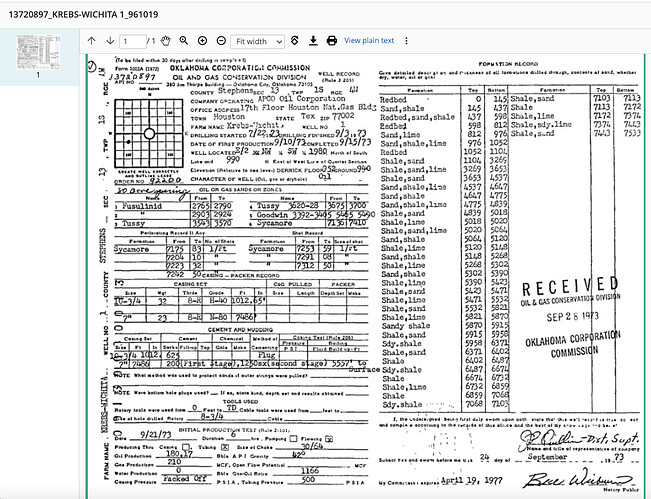Click the WELL RECORD heading
Screen dimensions: 651x499
pyautogui.click(x=339, y=74)
